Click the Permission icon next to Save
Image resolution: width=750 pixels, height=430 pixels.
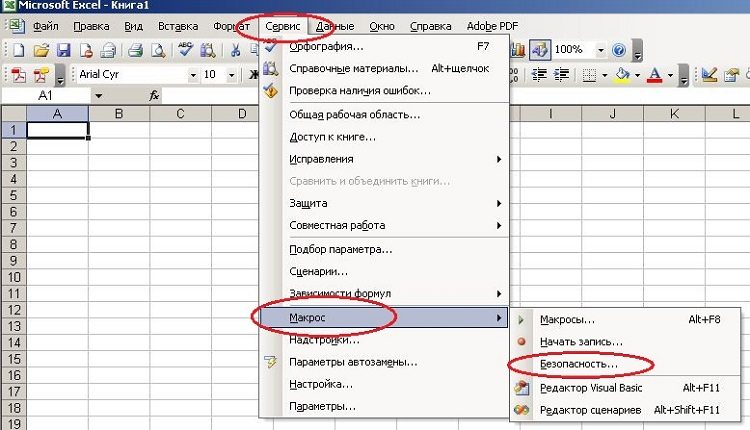[x=86, y=50]
